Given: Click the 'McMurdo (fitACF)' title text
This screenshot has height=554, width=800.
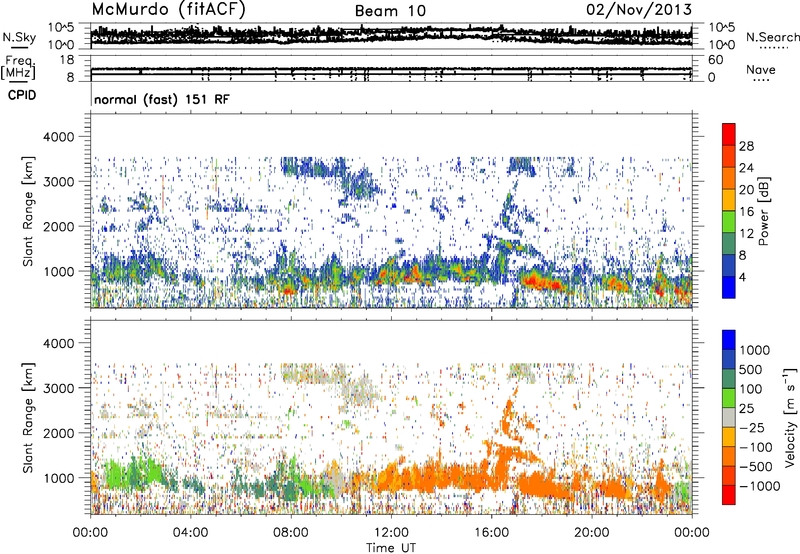Looking at the screenshot, I should [168, 10].
